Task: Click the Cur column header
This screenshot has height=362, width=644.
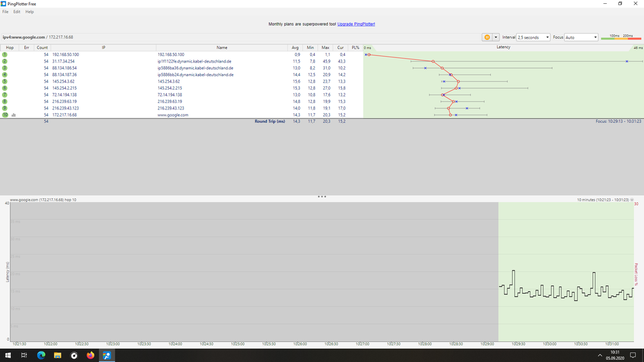Action: [x=340, y=48]
